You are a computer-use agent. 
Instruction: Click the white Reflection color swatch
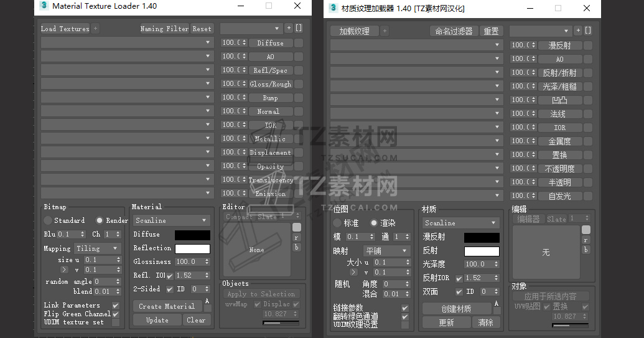click(192, 249)
